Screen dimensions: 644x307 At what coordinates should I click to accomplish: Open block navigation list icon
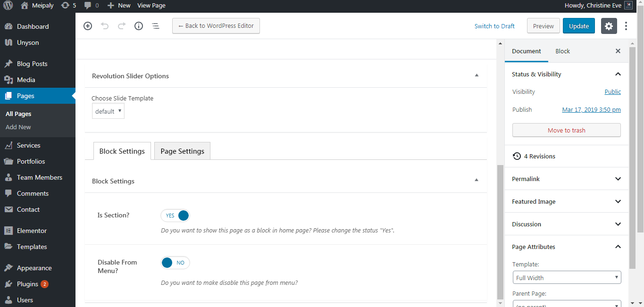(156, 26)
